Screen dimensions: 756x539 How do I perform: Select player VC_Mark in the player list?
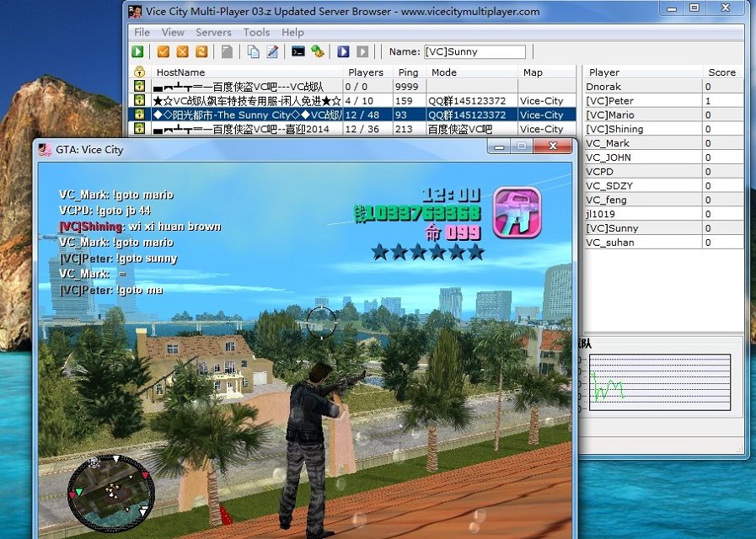(663, 143)
